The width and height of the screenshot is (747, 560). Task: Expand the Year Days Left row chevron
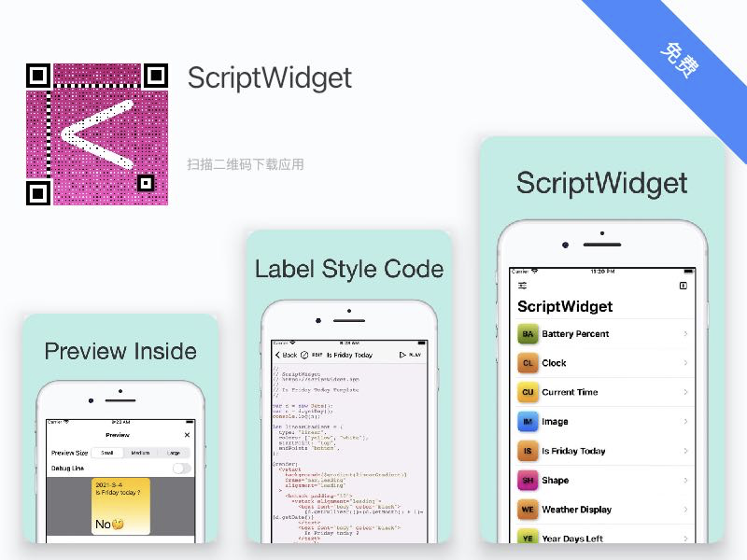tap(685, 539)
